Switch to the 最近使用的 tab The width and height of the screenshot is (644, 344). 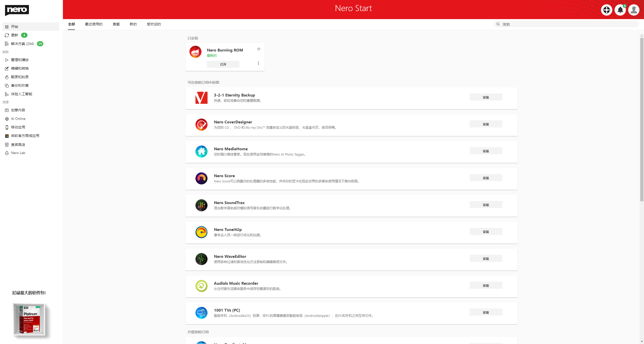94,24
